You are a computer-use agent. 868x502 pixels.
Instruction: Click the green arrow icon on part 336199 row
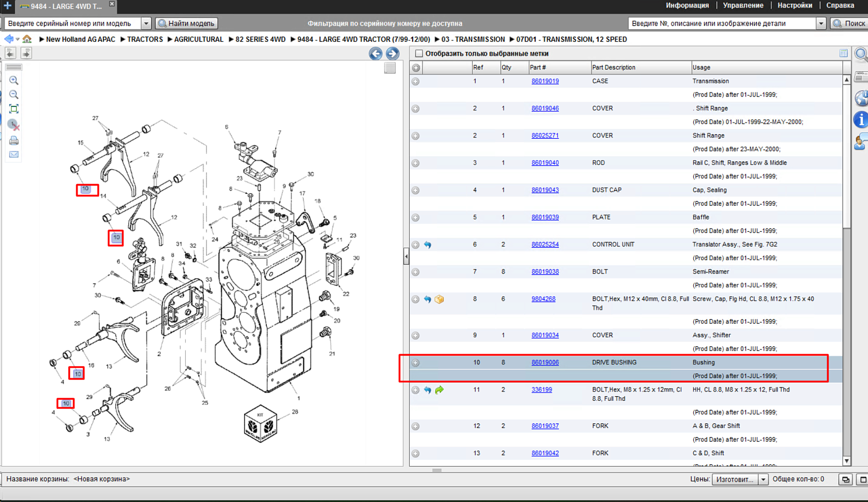click(x=439, y=390)
